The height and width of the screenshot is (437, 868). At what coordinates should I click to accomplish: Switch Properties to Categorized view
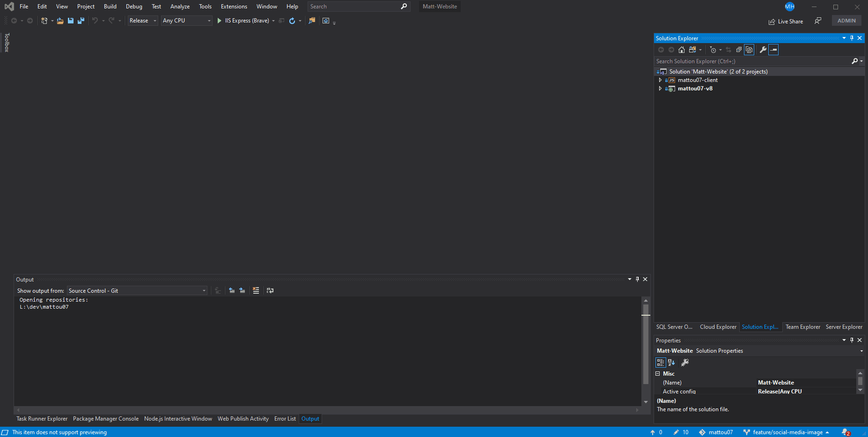click(x=661, y=363)
